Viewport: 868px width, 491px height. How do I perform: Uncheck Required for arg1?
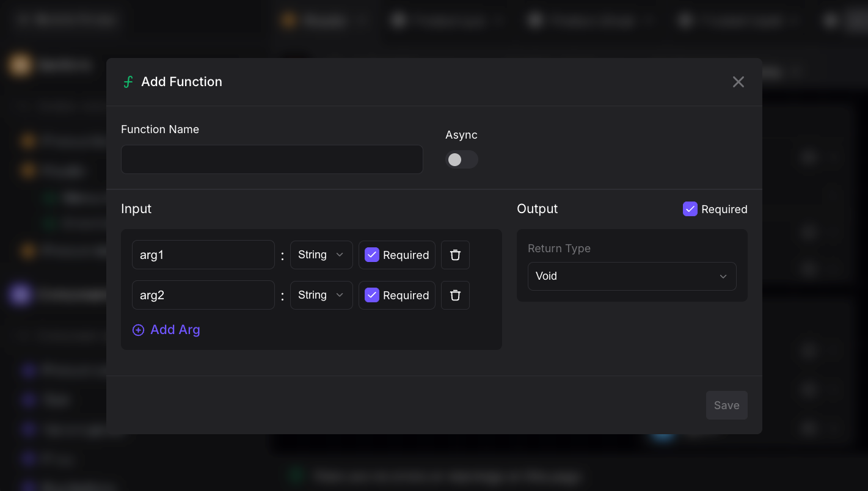[x=372, y=255]
